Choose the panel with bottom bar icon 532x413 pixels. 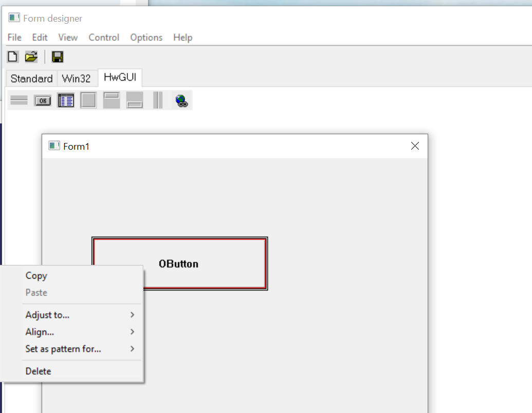[x=135, y=100]
